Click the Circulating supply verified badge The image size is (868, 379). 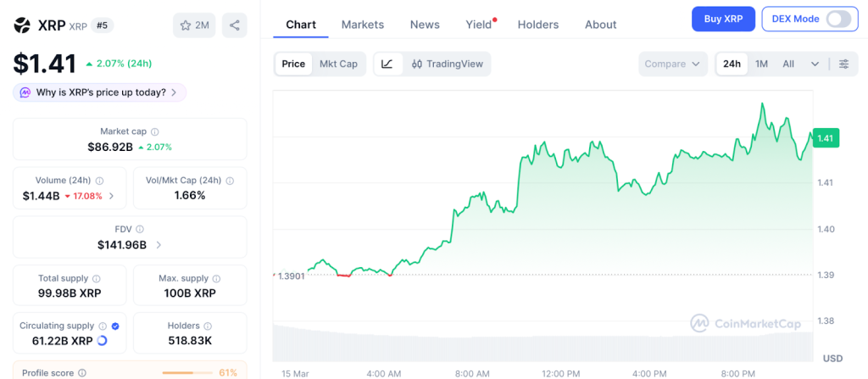click(x=115, y=326)
